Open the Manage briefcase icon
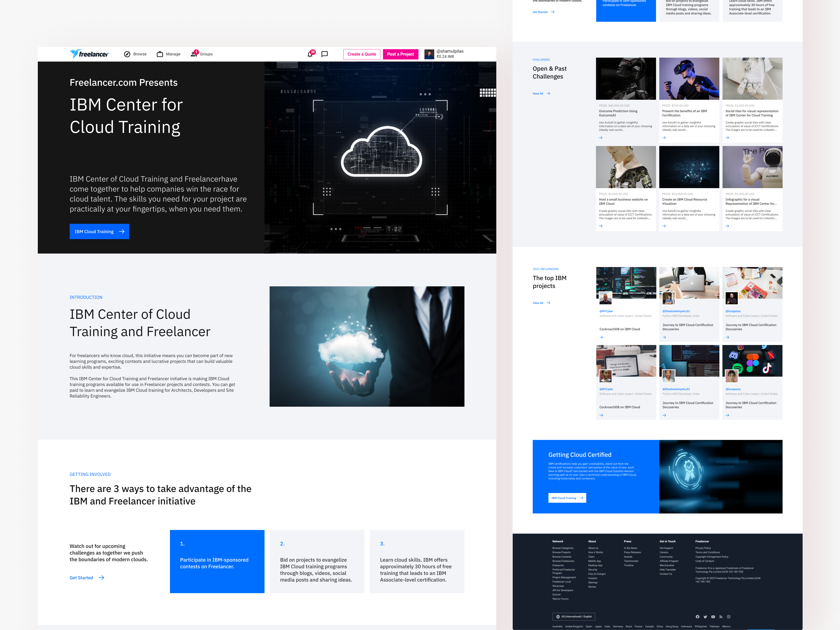This screenshot has height=630, width=840. click(160, 54)
